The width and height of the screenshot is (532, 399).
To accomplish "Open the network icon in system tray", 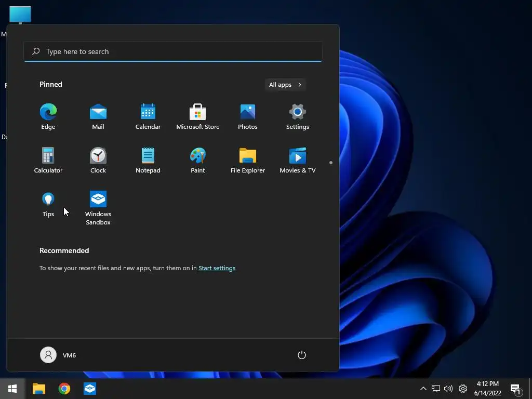I will pyautogui.click(x=436, y=389).
